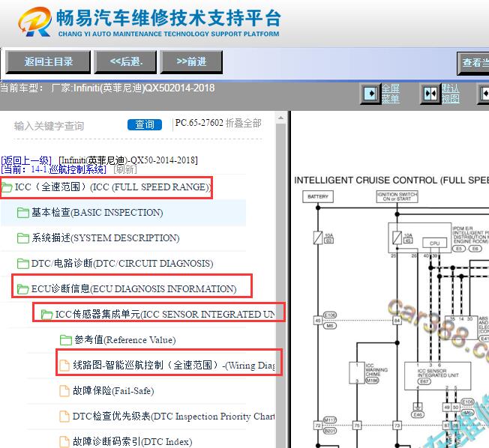Open 故障诊断码索引(DTC Index) document
489x448 pixels.
click(x=132, y=442)
